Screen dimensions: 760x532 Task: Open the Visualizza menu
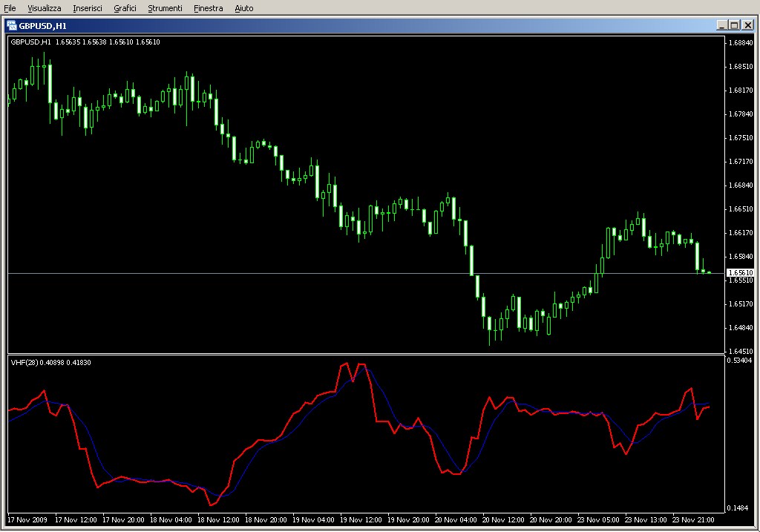click(x=44, y=8)
